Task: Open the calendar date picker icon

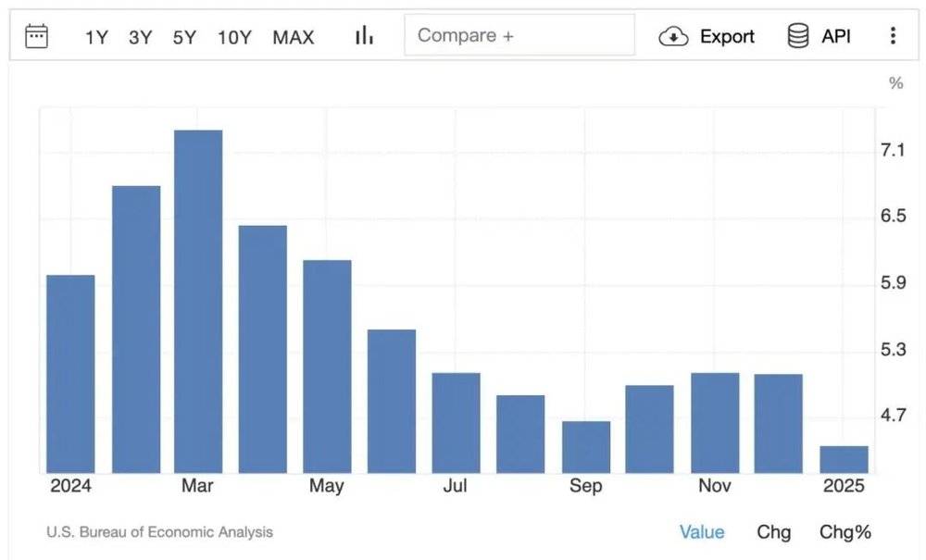Action: [37, 36]
